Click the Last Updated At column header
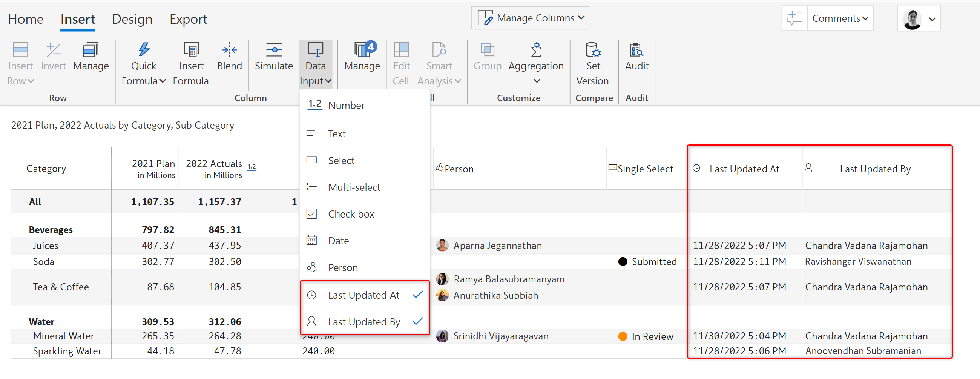 click(x=744, y=169)
